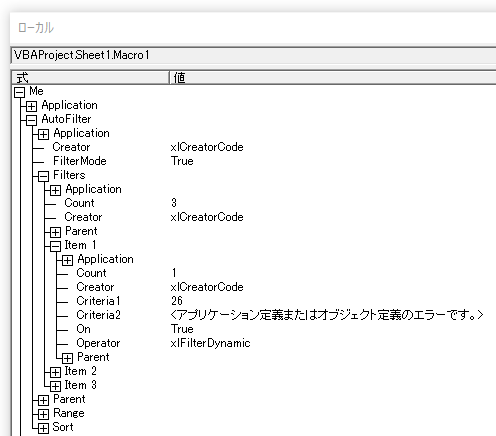Expand the Item 3 node
Image resolution: width=496 pixels, height=436 pixels.
pyautogui.click(x=55, y=386)
